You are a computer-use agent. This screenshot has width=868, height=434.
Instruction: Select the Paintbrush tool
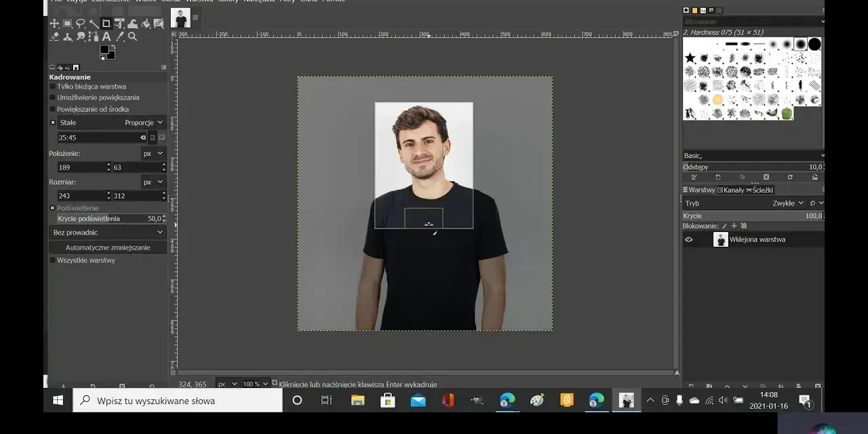point(159,24)
